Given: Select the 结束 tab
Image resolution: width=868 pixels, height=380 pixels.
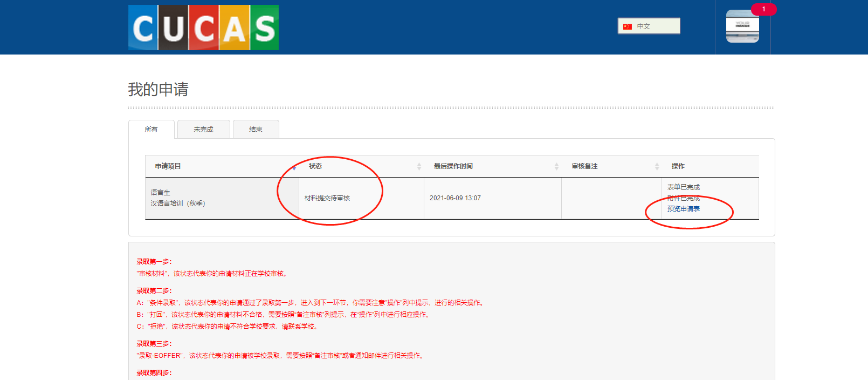Looking at the screenshot, I should click(256, 130).
